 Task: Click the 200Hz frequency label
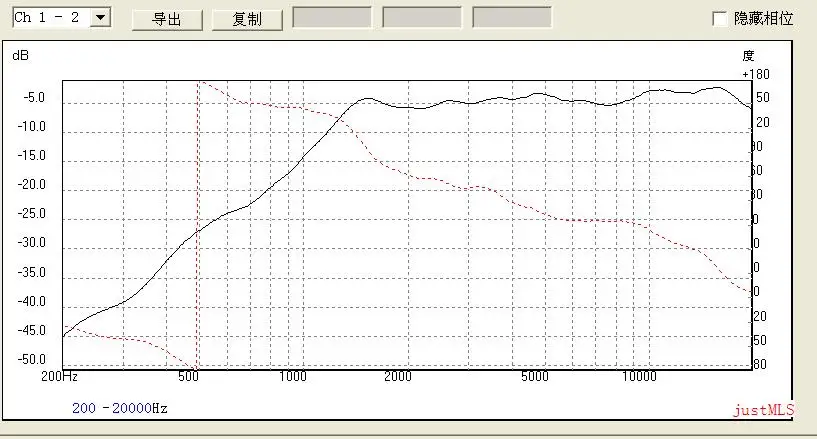click(59, 377)
